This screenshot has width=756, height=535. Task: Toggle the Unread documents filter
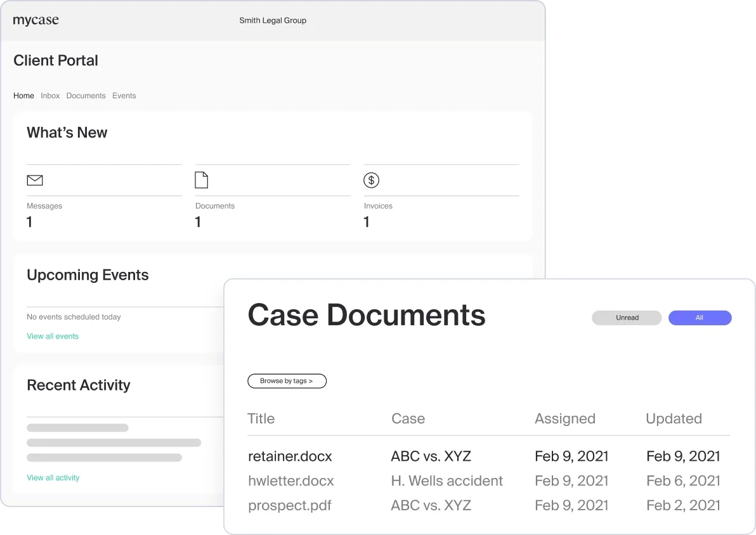[627, 318]
